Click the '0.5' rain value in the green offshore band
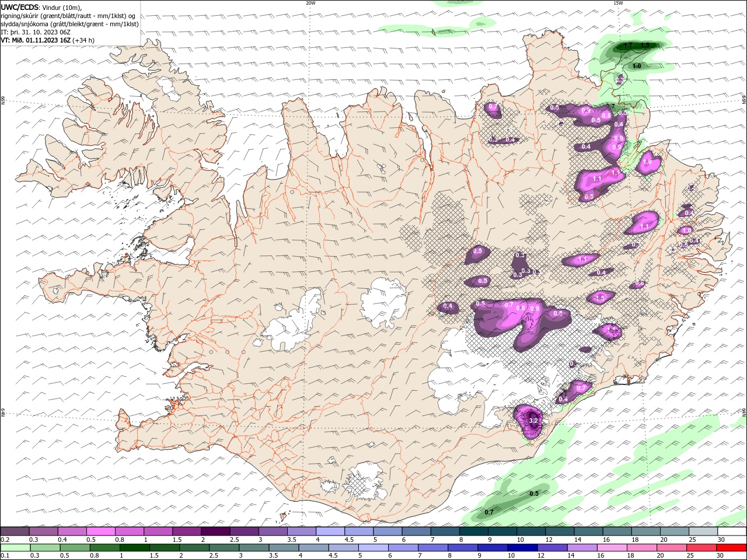 (x=533, y=494)
